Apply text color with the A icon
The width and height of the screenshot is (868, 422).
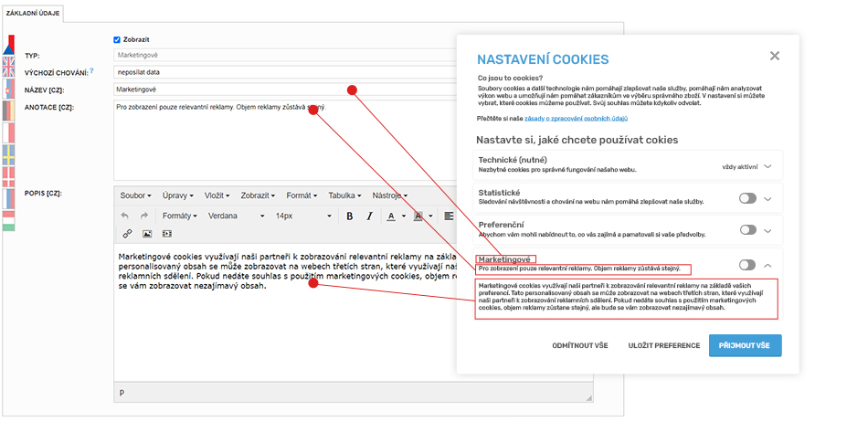pyautogui.click(x=391, y=216)
